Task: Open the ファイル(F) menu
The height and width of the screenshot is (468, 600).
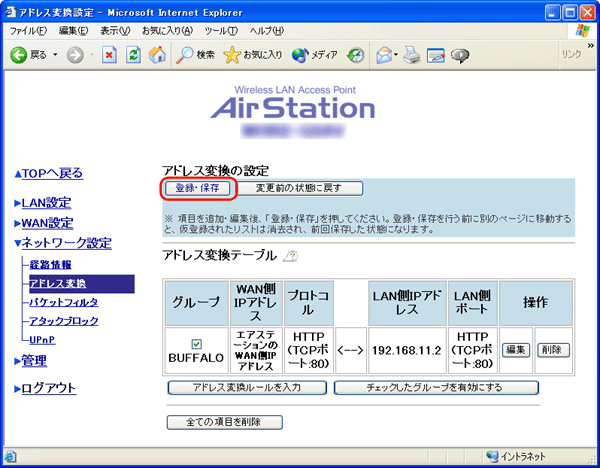Action: coord(29,30)
